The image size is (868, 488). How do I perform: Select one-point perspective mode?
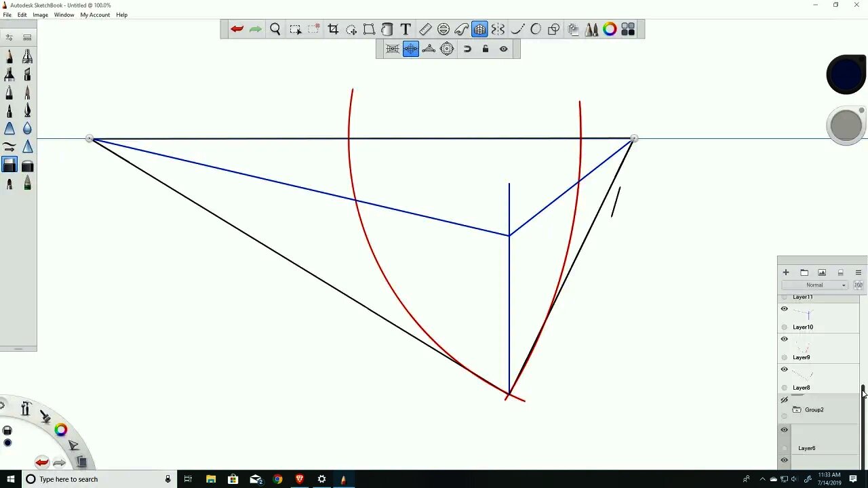pos(393,49)
